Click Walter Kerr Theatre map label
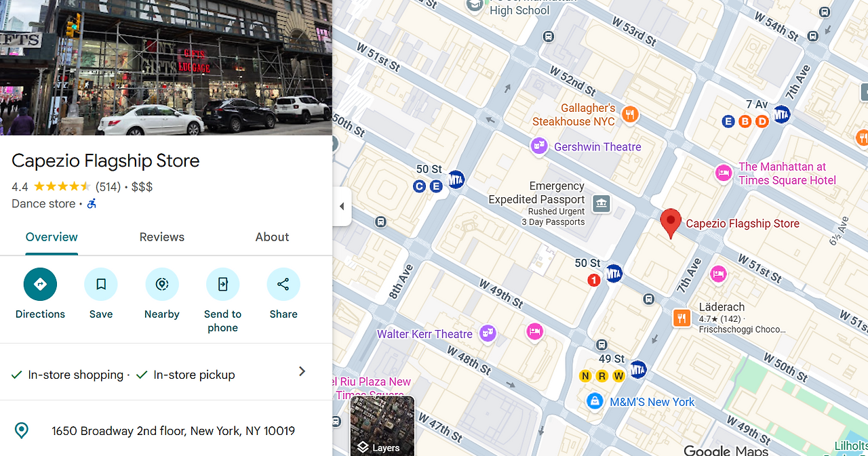868x456 pixels. (x=425, y=334)
